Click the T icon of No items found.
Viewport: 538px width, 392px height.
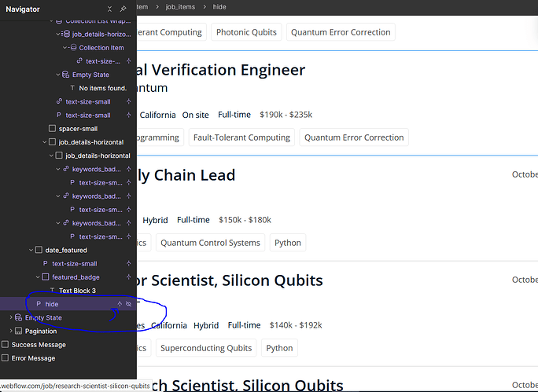tap(72, 88)
